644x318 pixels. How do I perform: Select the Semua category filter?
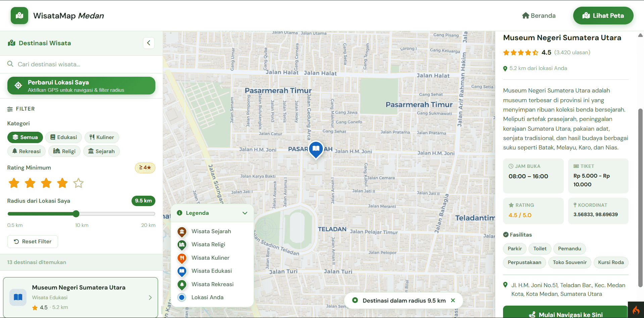[x=25, y=137]
